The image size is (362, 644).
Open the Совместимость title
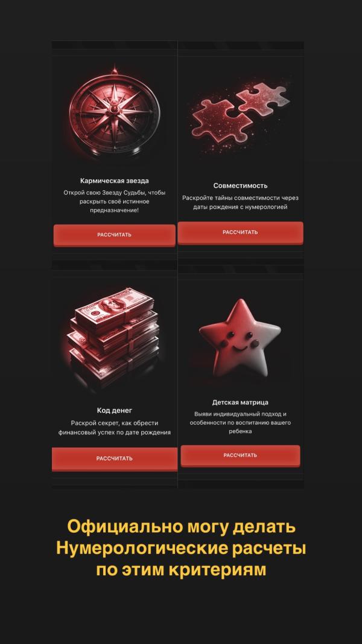(240, 185)
